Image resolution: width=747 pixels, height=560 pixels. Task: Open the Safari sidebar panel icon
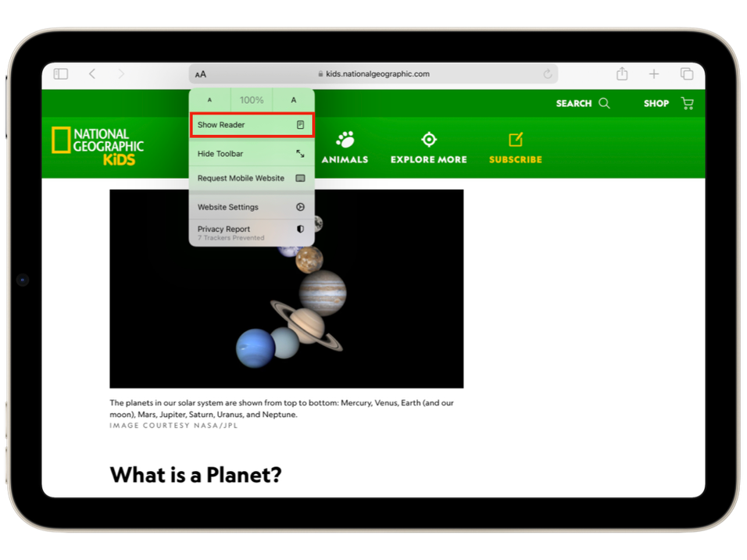[x=60, y=74]
